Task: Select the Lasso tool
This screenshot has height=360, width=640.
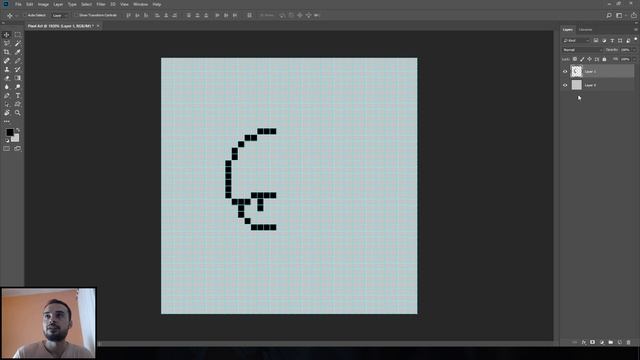Action: pyautogui.click(x=7, y=43)
